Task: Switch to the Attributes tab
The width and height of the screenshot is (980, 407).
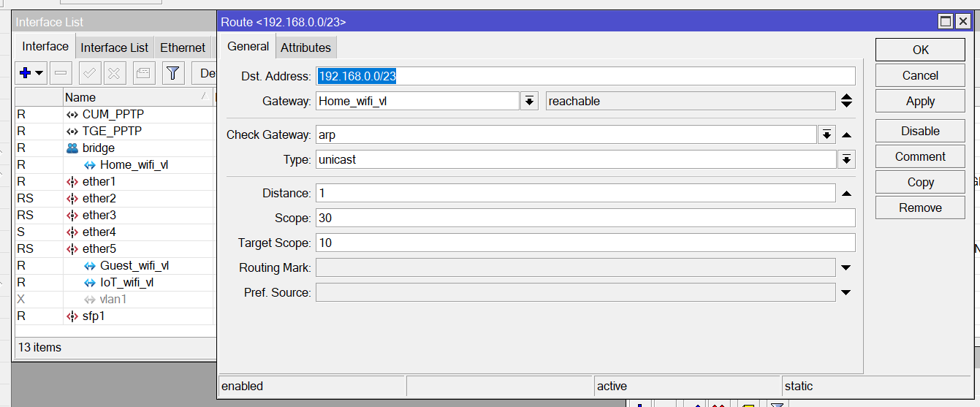Action: [305, 47]
